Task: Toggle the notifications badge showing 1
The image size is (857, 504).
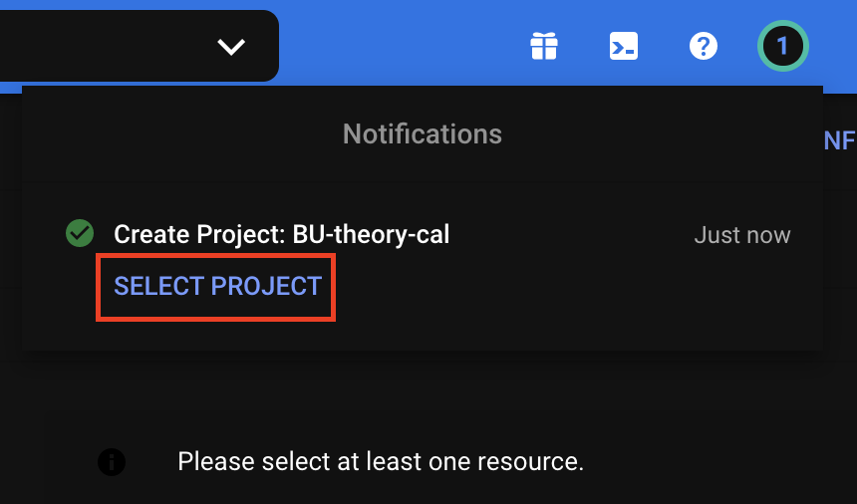Action: 782,46
